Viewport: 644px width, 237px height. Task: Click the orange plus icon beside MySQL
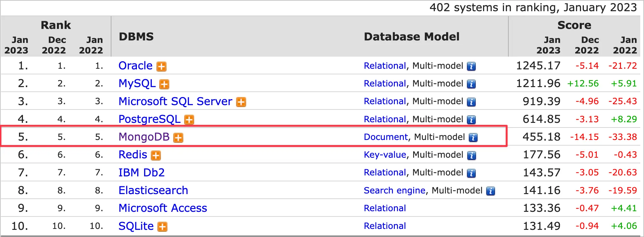coord(164,84)
